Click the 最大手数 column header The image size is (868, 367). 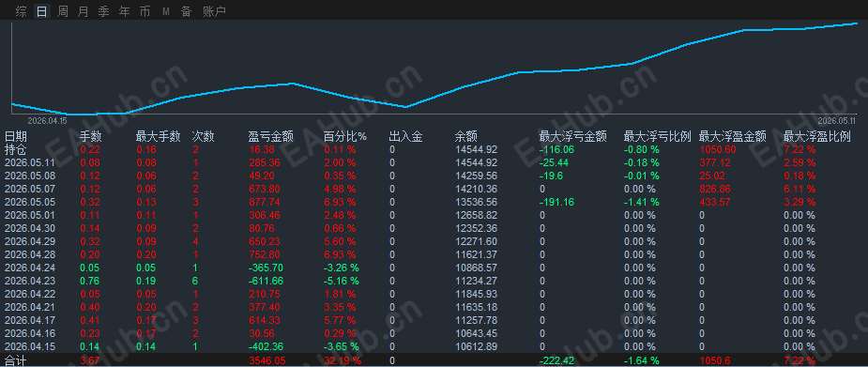click(x=159, y=137)
